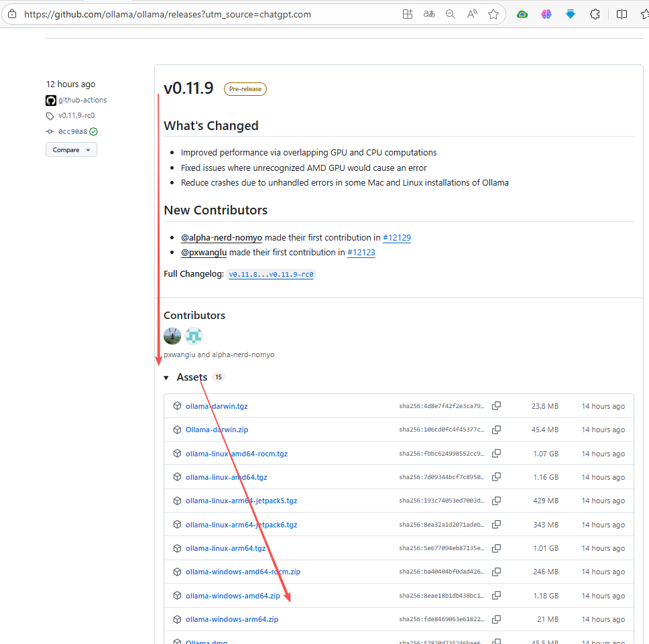The height and width of the screenshot is (644, 649).
Task: Click the alpha-nerd-nomyo contributor avatar
Action: coord(193,336)
